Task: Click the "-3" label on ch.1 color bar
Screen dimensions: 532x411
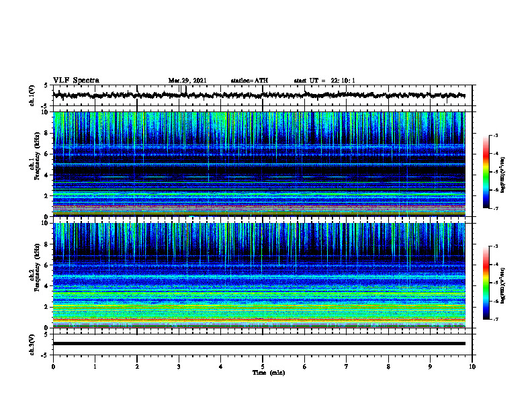Action: pyautogui.click(x=496, y=136)
